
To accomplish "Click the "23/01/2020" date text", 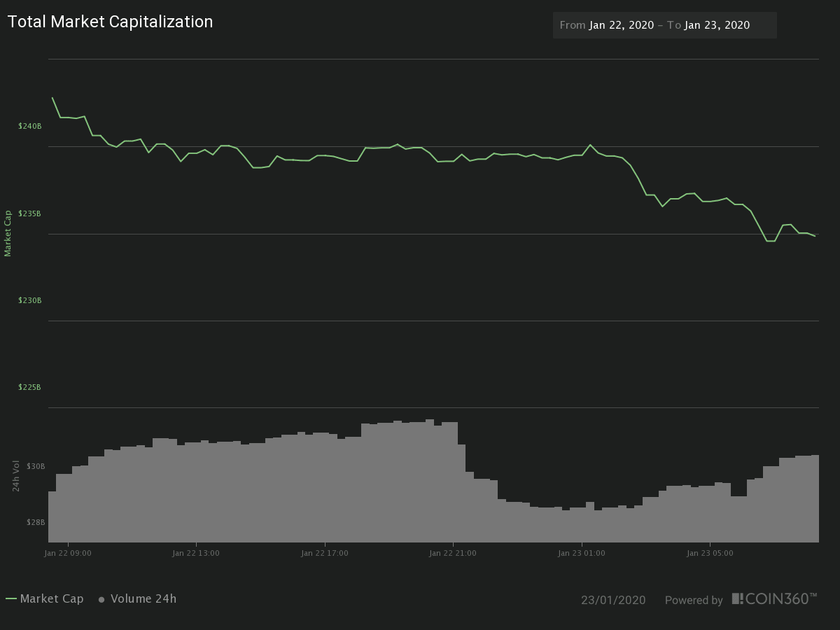I will coord(614,600).
